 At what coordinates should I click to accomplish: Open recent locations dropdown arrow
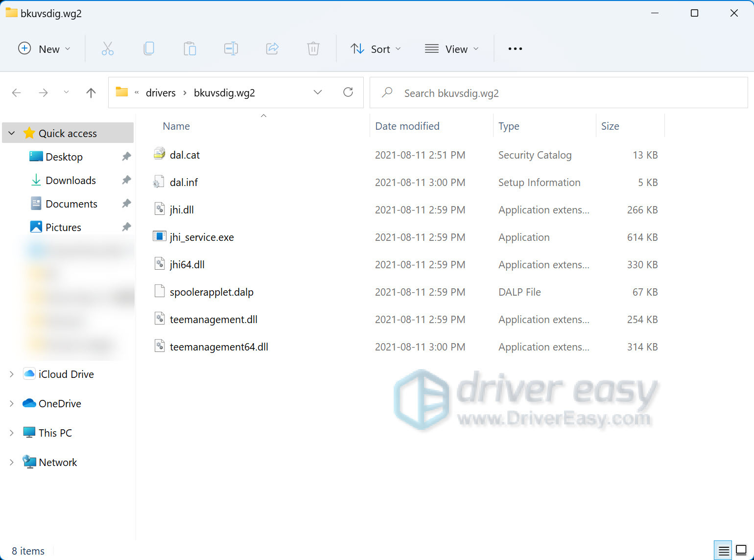click(66, 92)
